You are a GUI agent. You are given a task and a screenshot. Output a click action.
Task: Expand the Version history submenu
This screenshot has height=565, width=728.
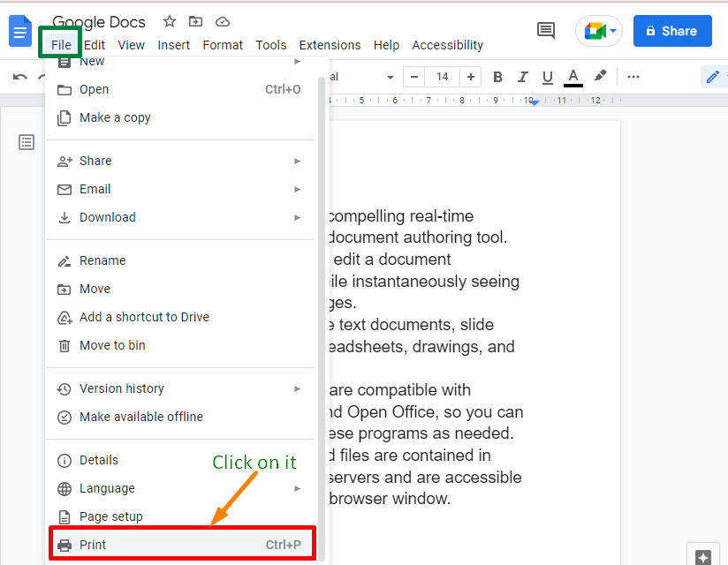pyautogui.click(x=181, y=388)
